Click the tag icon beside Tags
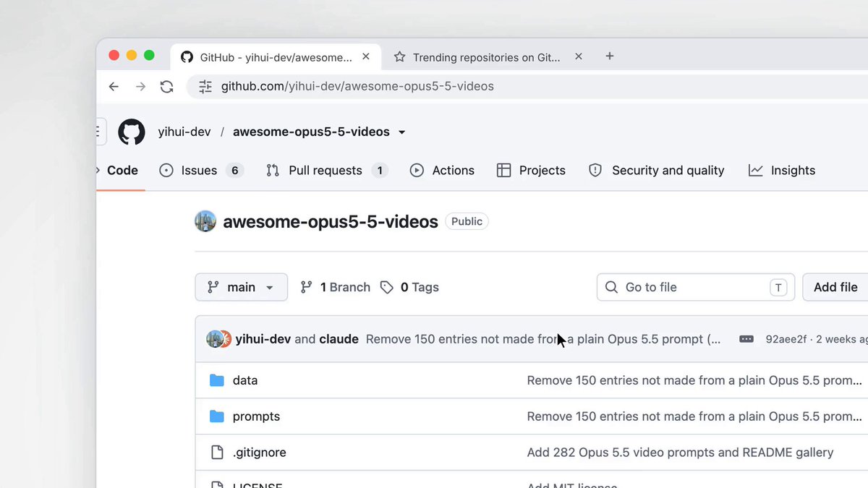 387,288
